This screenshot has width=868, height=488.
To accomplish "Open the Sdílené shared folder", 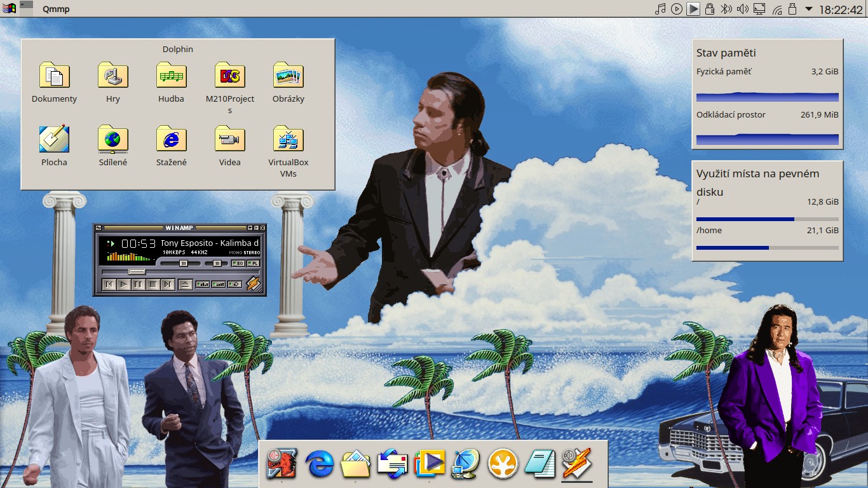I will (x=113, y=146).
